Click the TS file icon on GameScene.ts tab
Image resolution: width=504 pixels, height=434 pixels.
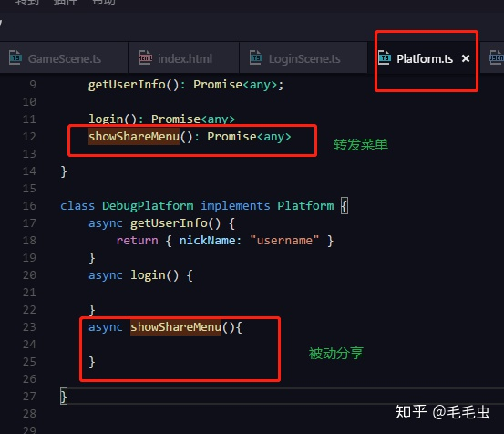[15, 57]
